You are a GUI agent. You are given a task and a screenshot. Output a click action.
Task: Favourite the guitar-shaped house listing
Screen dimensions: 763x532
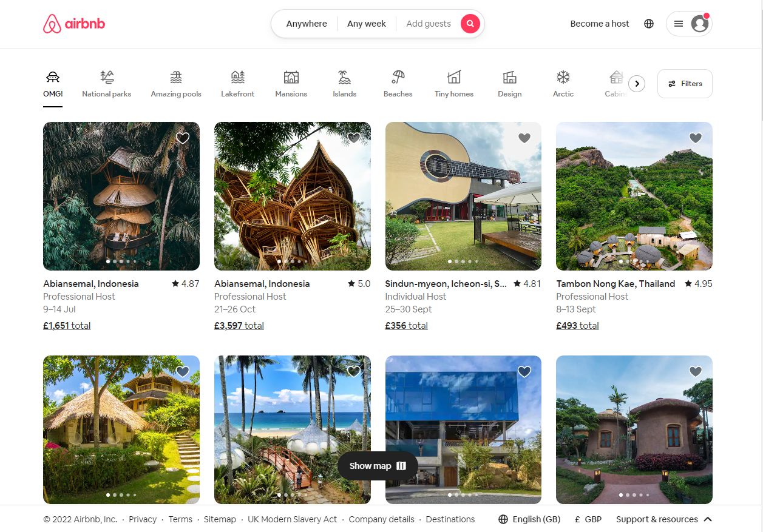[x=524, y=138]
